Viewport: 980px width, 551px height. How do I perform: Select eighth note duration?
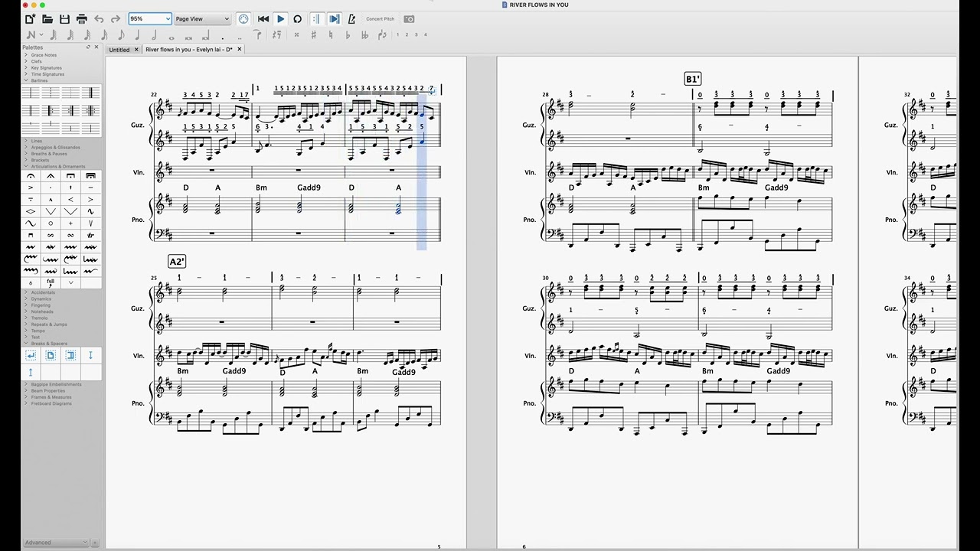121,34
